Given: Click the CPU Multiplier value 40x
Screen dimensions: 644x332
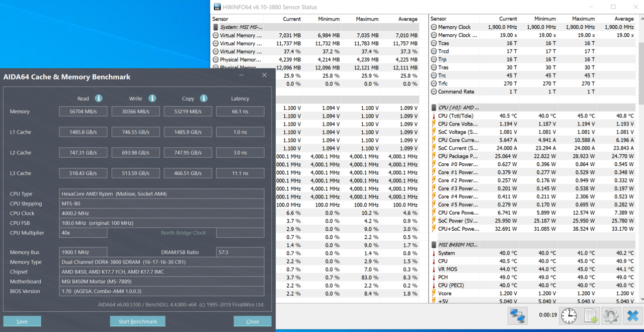Looking at the screenshot, I should [83, 233].
